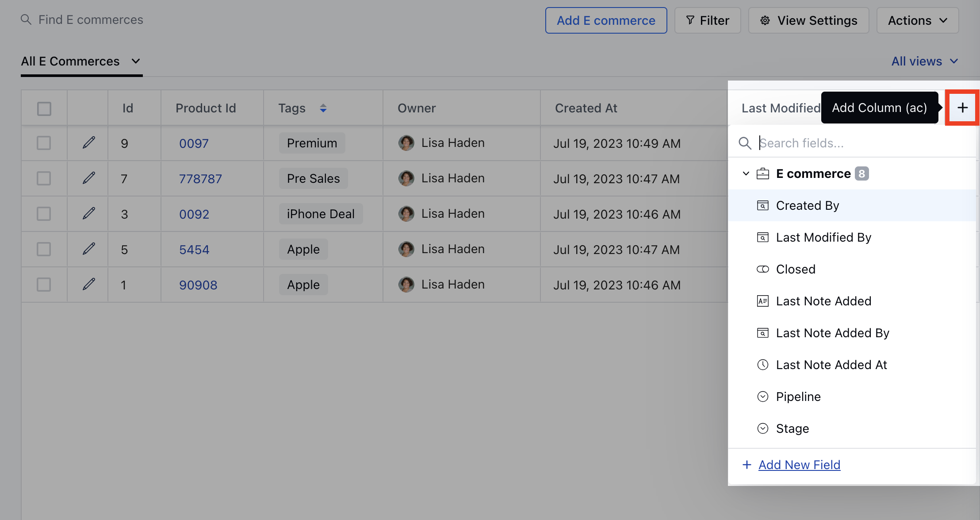Image resolution: width=980 pixels, height=520 pixels.
Task: Click pencil icon for Product Id 90908
Action: 88,284
